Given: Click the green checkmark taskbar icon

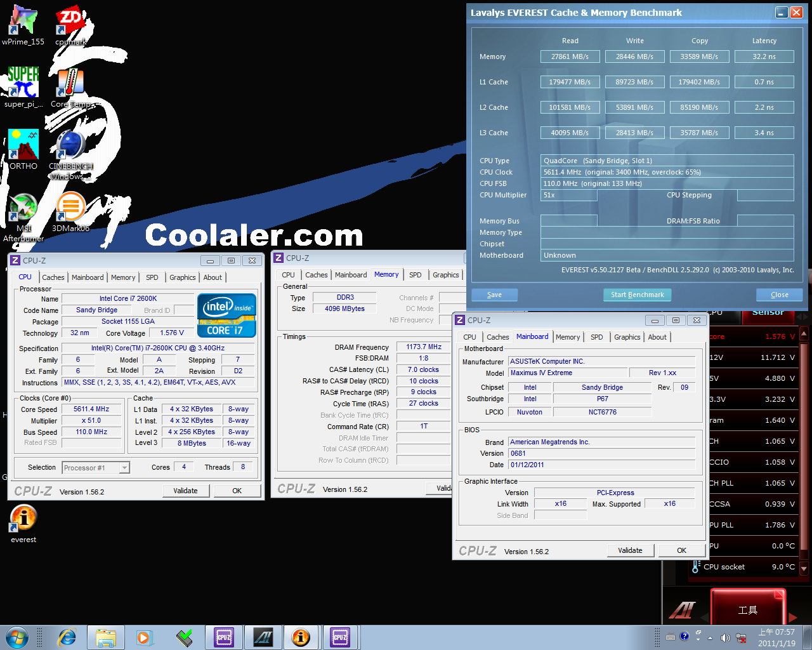Looking at the screenshot, I should [x=185, y=637].
